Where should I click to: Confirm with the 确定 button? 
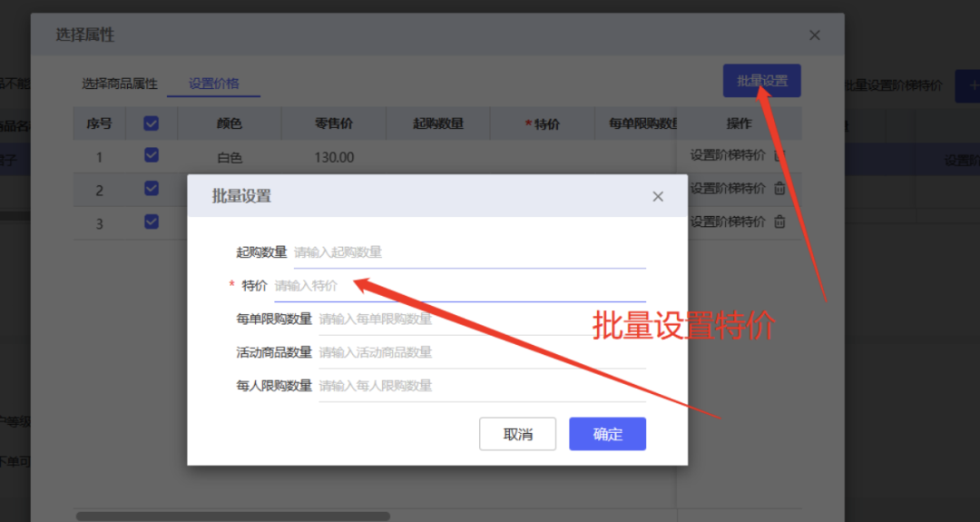click(x=607, y=434)
